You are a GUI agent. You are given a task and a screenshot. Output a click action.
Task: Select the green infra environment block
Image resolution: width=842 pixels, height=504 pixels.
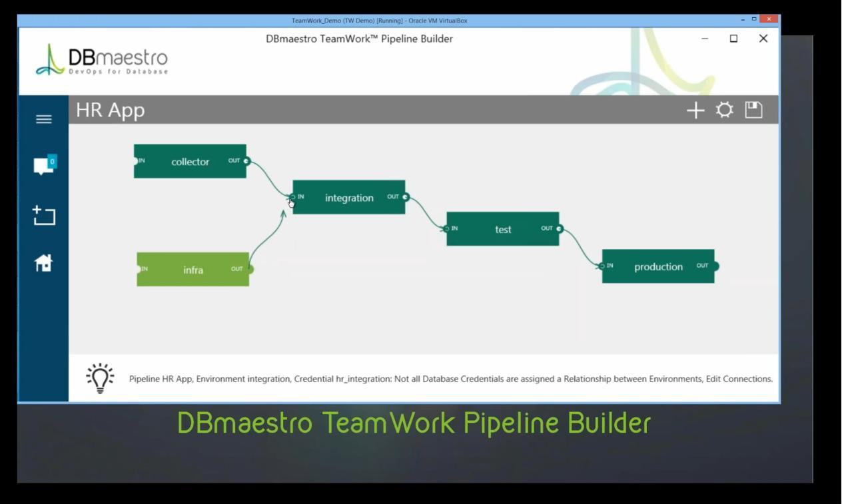coord(193,269)
